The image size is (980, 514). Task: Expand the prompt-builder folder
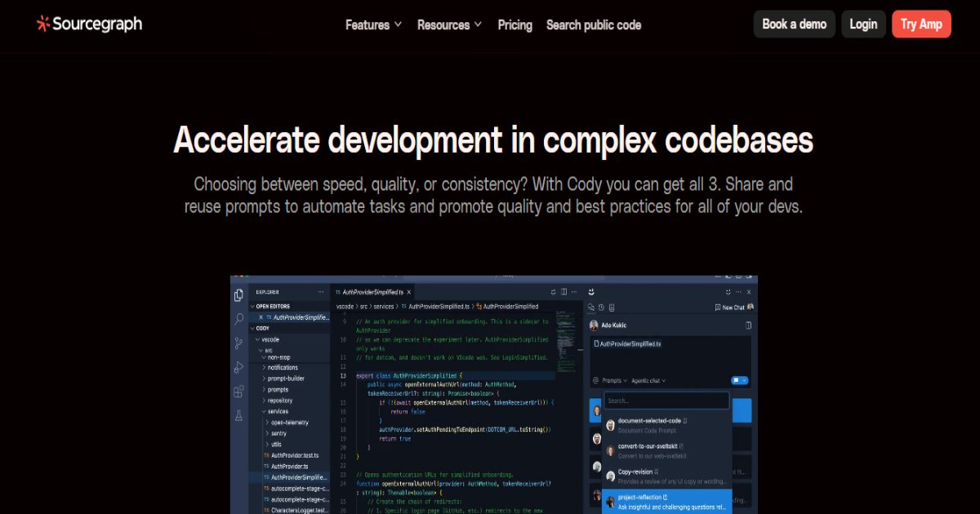tap(284, 379)
